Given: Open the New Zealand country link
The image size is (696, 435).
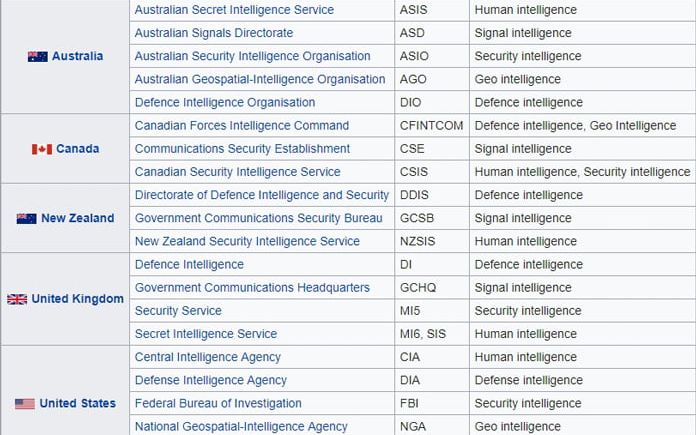Looking at the screenshot, I should (x=78, y=218).
